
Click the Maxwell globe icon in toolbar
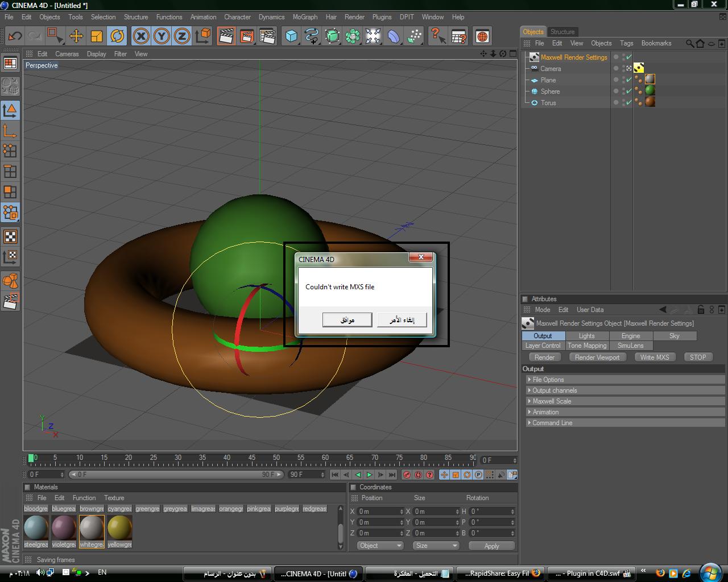pos(482,36)
